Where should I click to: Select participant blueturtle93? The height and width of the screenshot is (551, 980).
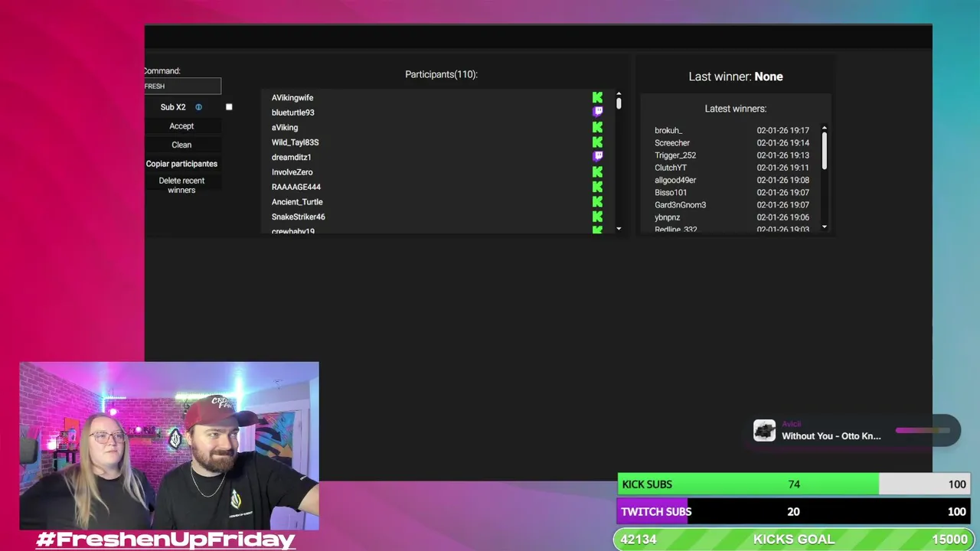coord(292,112)
